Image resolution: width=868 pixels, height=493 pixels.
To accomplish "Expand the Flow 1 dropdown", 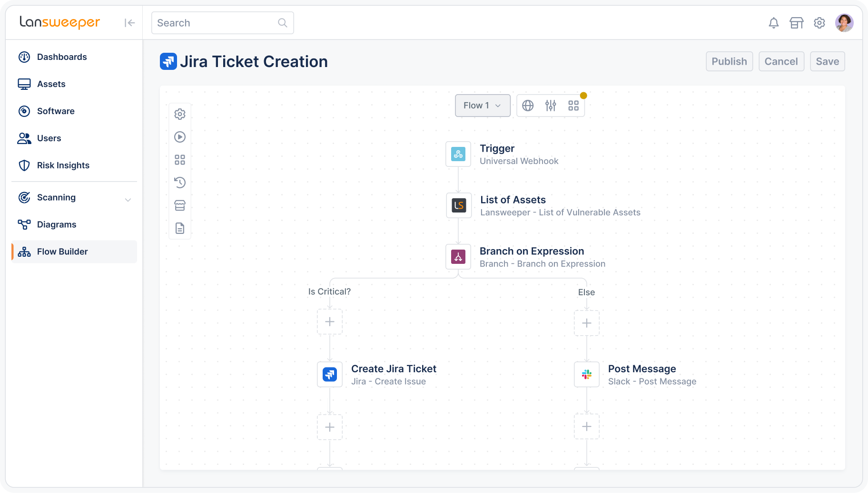I will [x=483, y=106].
